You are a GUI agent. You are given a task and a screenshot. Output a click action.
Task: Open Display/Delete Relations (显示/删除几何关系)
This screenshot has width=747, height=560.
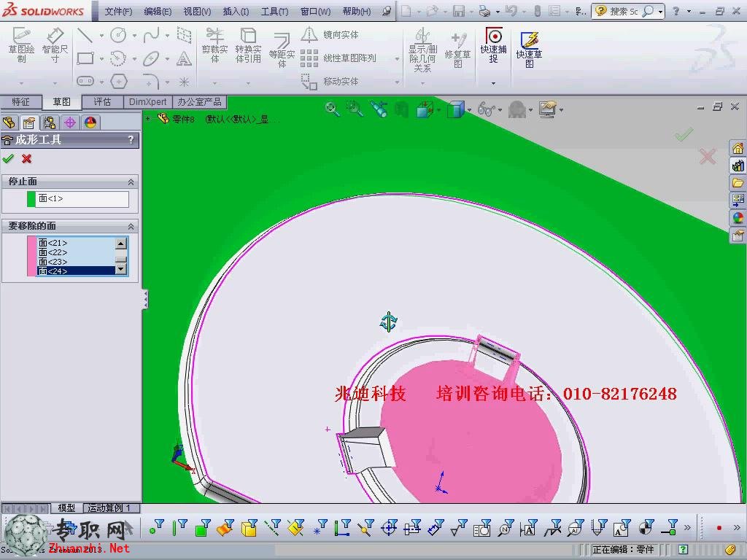(x=422, y=50)
